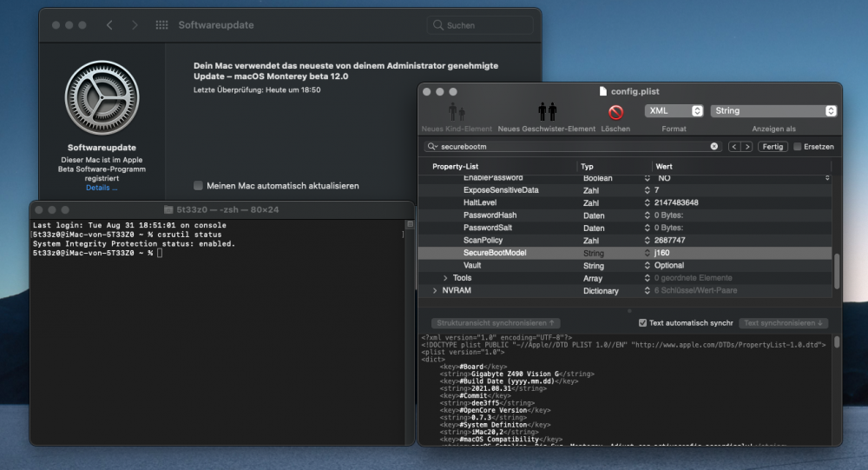The image size is (868, 470).
Task: Enable Meinen Mac automatisch aktualisieren checkbox
Action: click(x=198, y=186)
